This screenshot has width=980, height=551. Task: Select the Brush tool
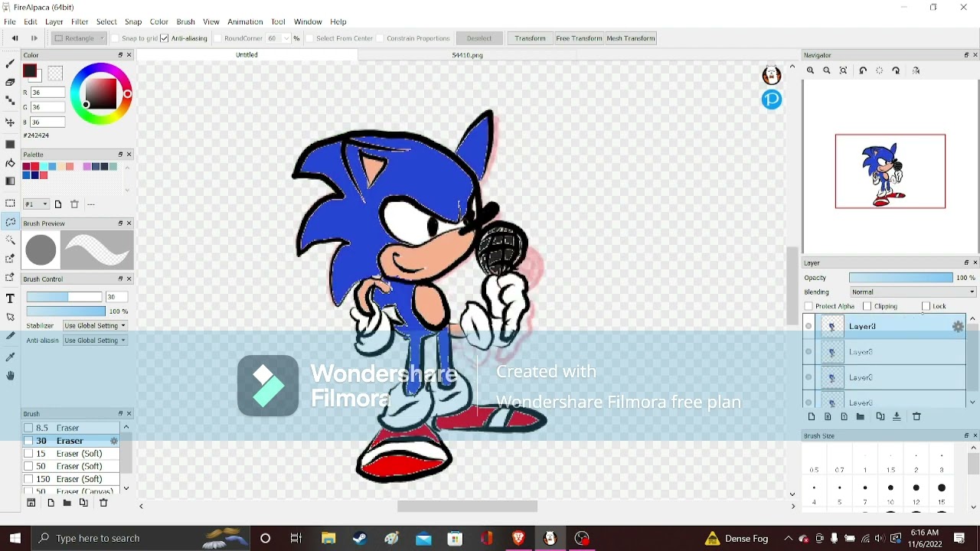pyautogui.click(x=10, y=64)
